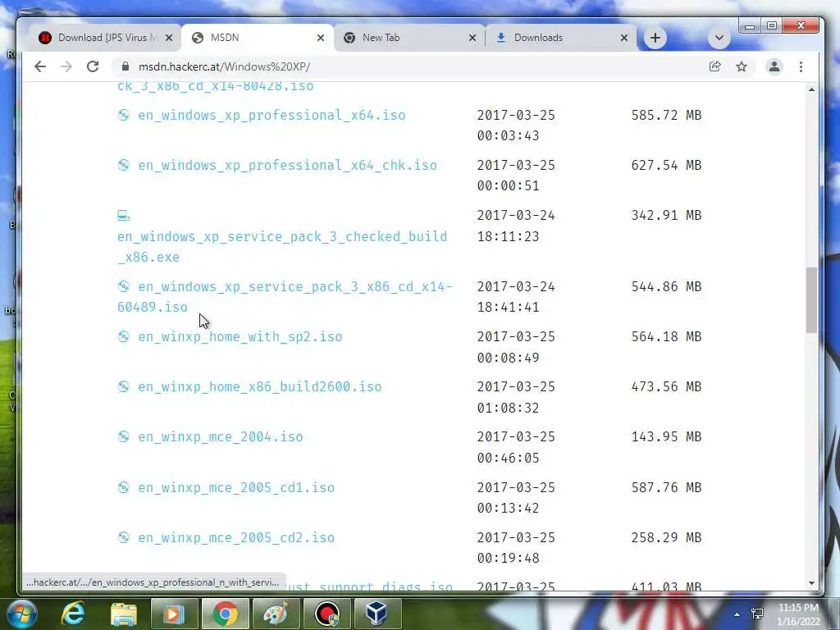
Task: Open en_windows_xp_service_pack_3_x86_cd_x14-60489.iso link
Action: pos(285,297)
